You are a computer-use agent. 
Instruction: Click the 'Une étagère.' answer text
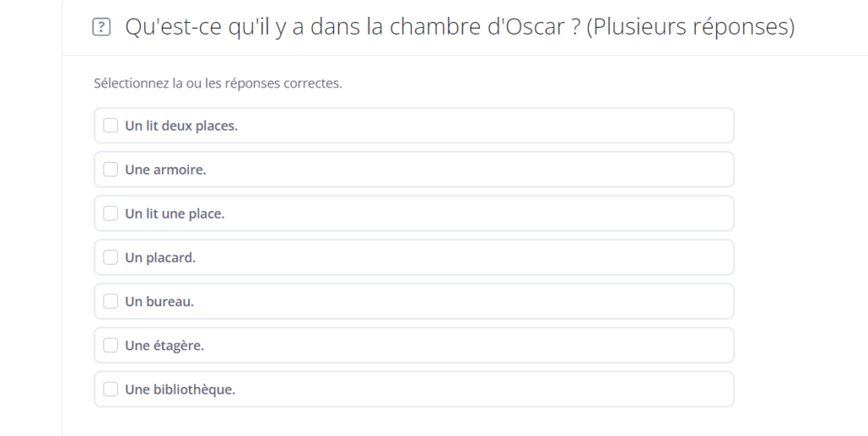(x=164, y=346)
